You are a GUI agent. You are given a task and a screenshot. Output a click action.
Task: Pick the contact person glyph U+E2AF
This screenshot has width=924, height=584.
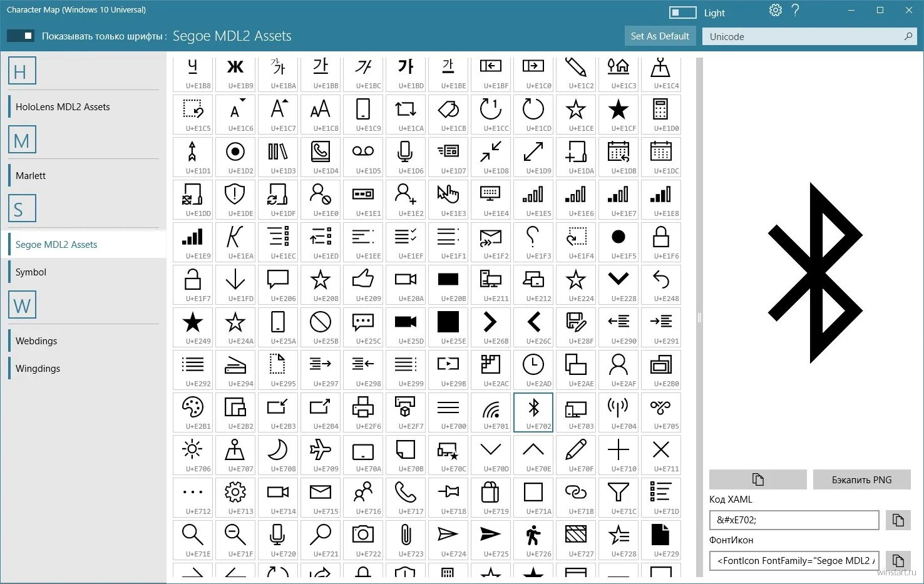(x=619, y=370)
